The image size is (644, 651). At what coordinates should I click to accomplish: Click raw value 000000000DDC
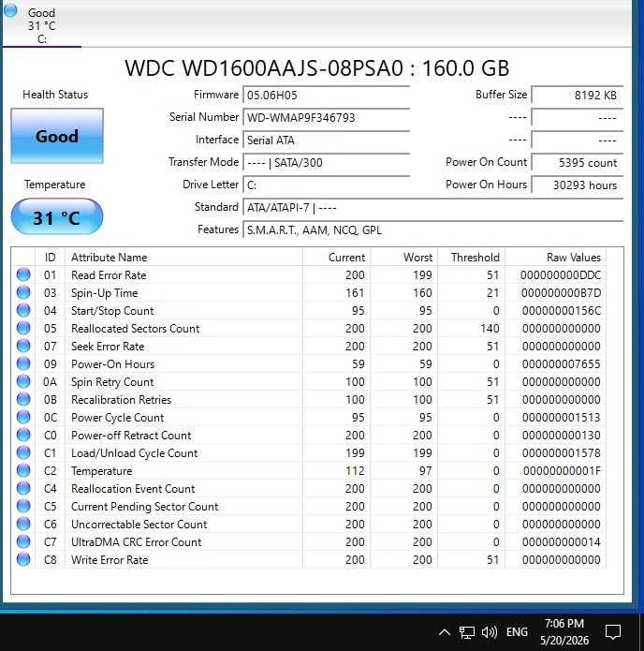click(x=561, y=274)
